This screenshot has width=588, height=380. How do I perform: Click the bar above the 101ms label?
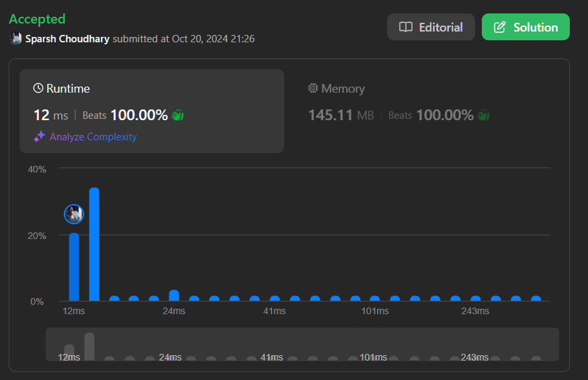375,298
